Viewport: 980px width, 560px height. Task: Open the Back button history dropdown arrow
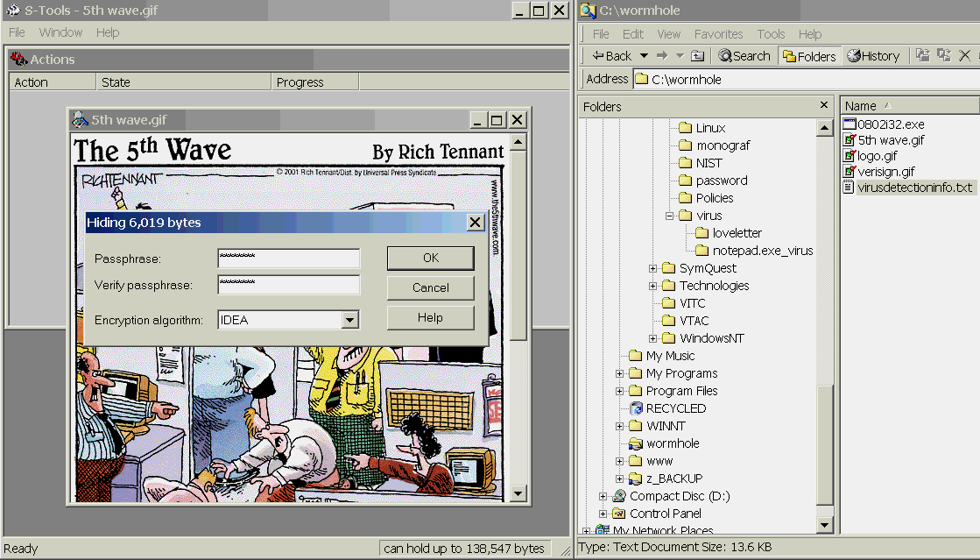(644, 56)
